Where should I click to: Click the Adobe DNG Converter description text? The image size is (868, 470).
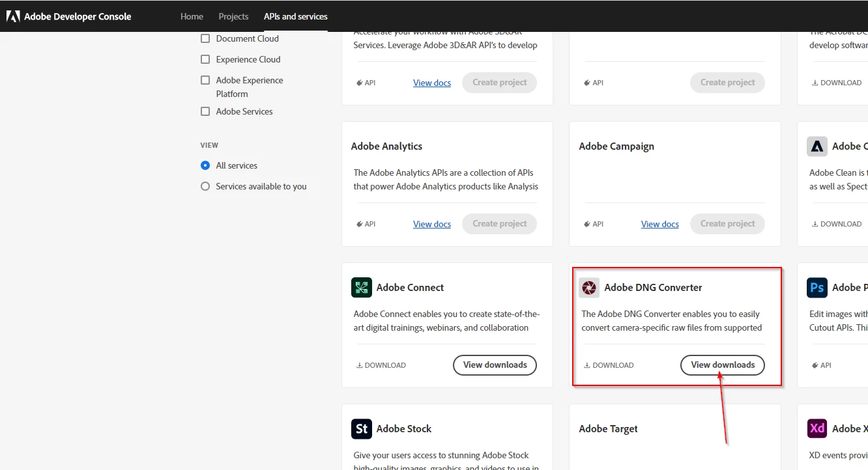(672, 321)
